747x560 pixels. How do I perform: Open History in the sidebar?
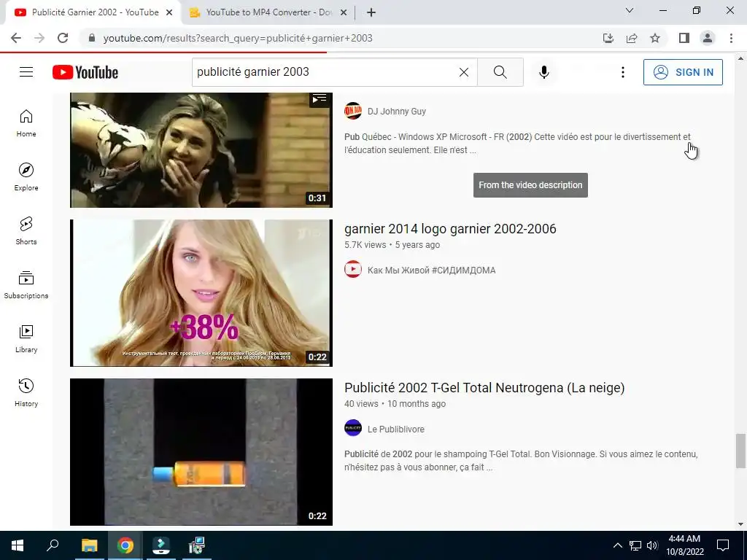point(26,392)
